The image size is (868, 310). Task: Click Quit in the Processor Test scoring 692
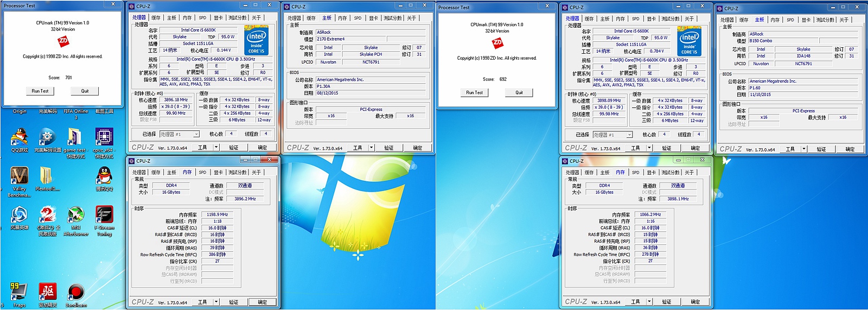519,93
